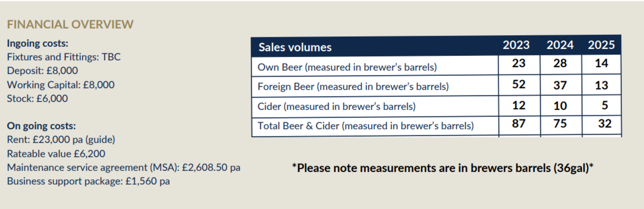Click the Rent £23,000 pa line
The width and height of the screenshot is (644, 209).
61,140
